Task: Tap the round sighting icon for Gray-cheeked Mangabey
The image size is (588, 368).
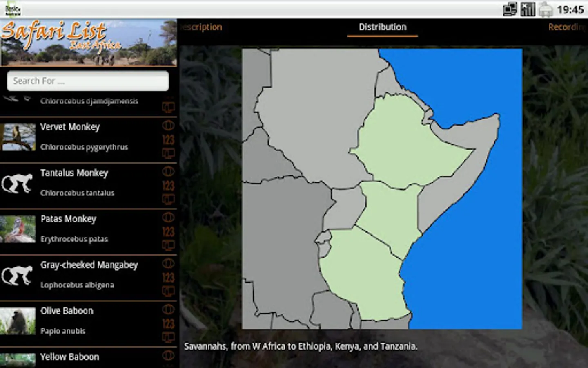Action: pos(168,263)
